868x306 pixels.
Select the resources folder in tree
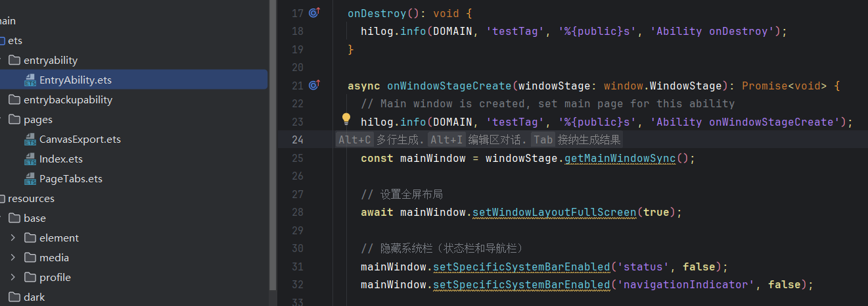(x=31, y=199)
